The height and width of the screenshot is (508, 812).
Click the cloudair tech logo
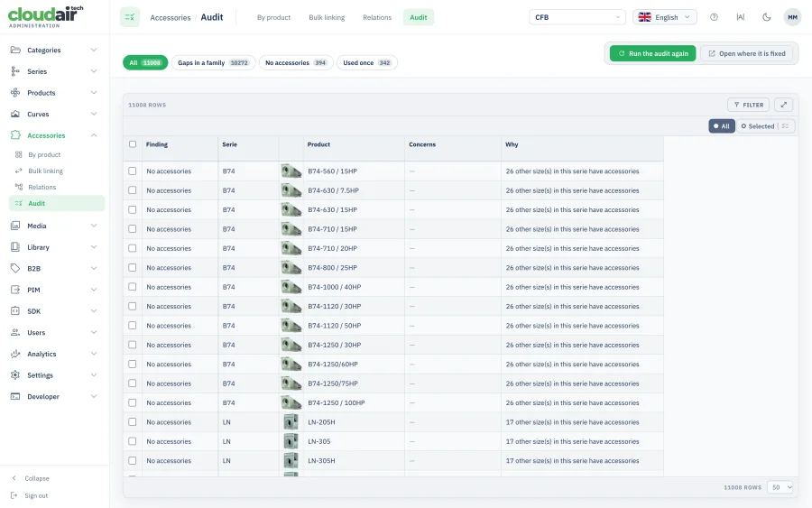46,16
